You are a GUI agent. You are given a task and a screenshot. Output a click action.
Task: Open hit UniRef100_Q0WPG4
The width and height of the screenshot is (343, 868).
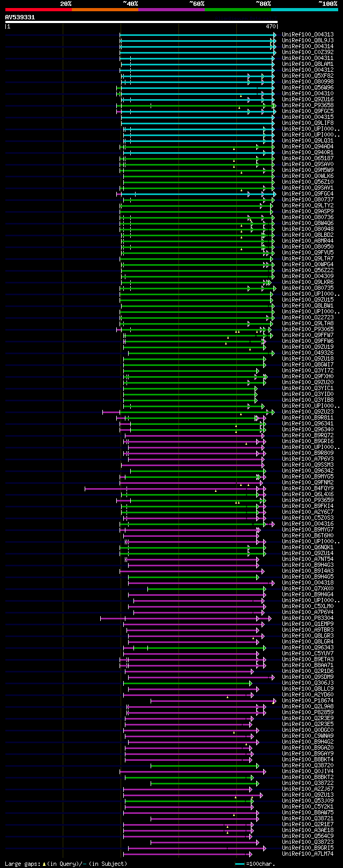click(x=308, y=265)
